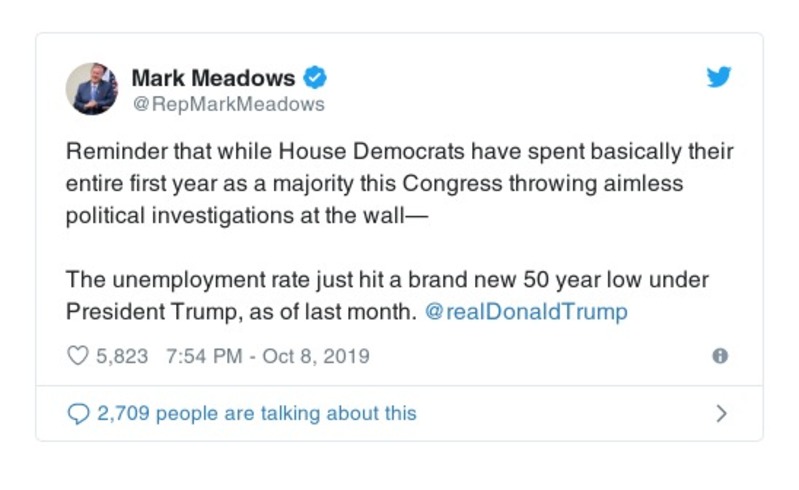Click the Twitter bird logo
Viewport: 799px width, 490px height.
pyautogui.click(x=719, y=77)
